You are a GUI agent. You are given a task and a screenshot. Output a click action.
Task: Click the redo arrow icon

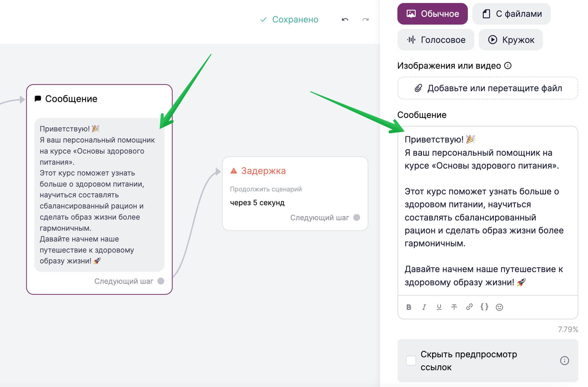[365, 19]
